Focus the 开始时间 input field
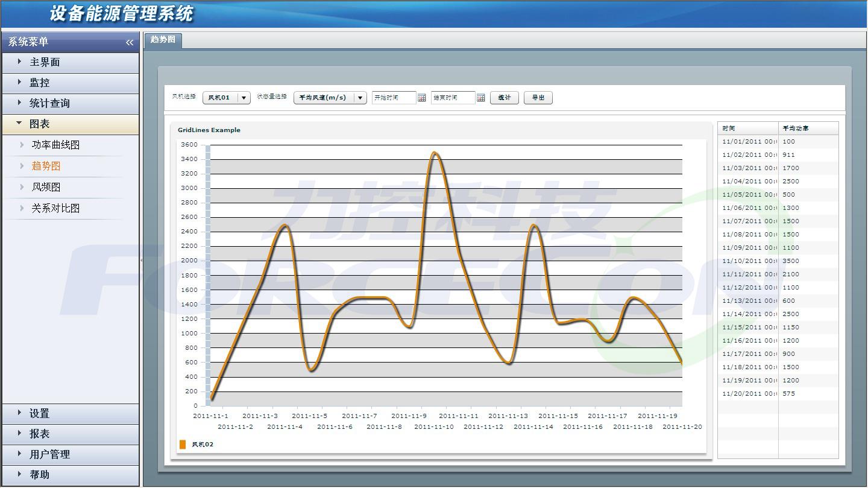868x488 pixels. 394,98
